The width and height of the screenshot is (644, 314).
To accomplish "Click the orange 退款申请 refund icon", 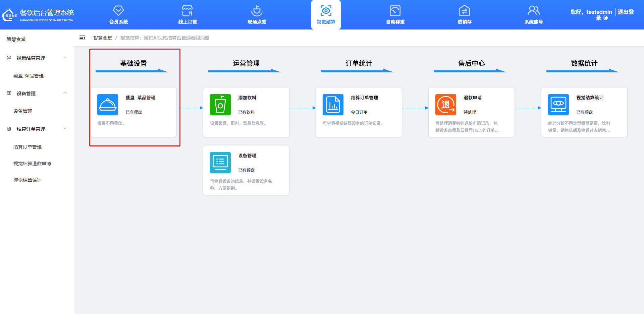I will [x=446, y=105].
